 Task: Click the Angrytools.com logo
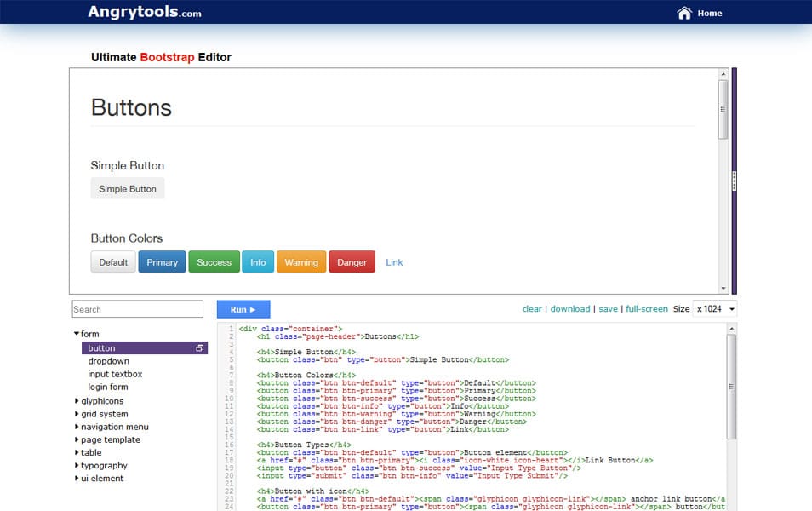pyautogui.click(x=145, y=12)
